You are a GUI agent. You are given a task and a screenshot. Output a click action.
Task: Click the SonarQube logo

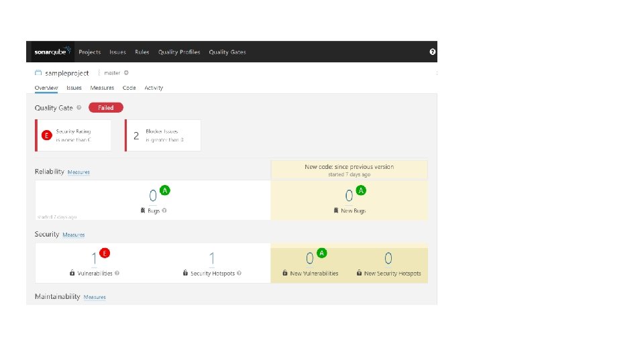52,52
